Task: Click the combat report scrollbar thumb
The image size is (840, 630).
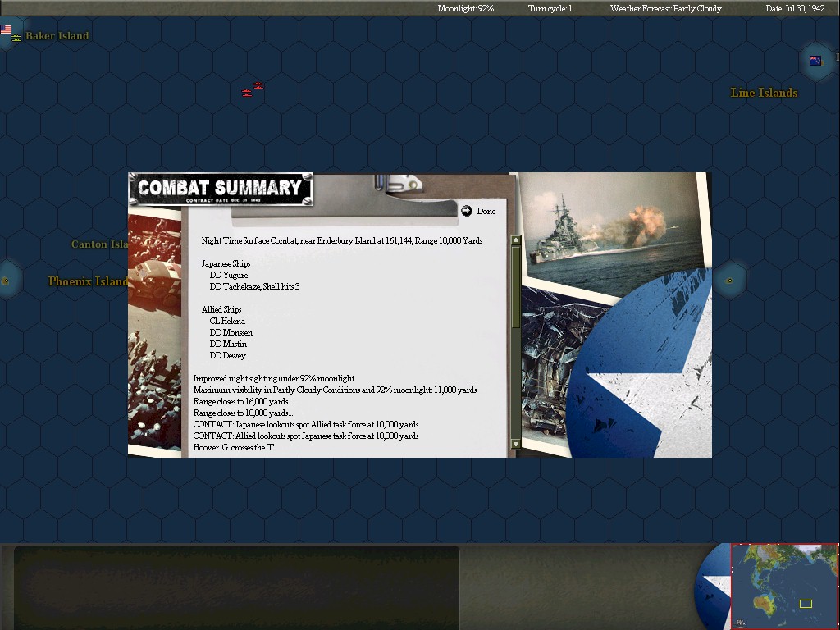Action: point(515,286)
